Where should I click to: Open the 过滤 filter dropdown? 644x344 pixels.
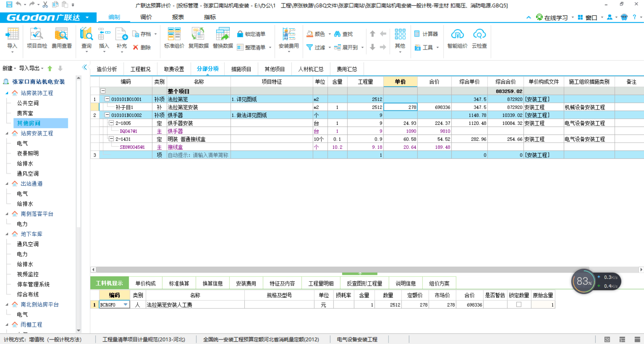(330, 47)
